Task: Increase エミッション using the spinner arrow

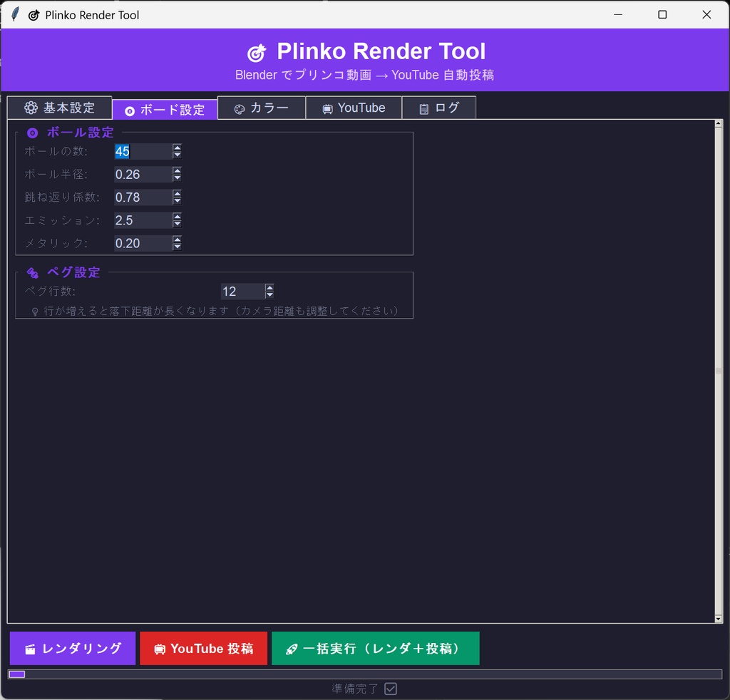Action: [177, 217]
